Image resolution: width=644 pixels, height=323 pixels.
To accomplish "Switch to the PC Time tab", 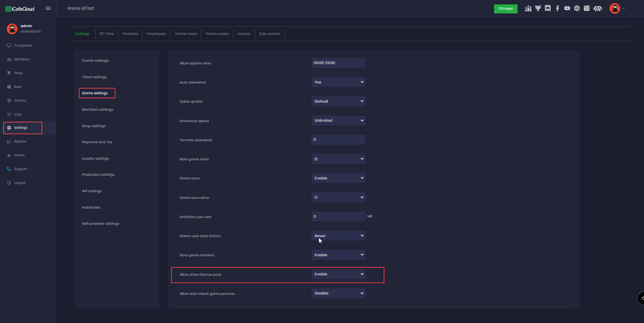I will 107,34.
